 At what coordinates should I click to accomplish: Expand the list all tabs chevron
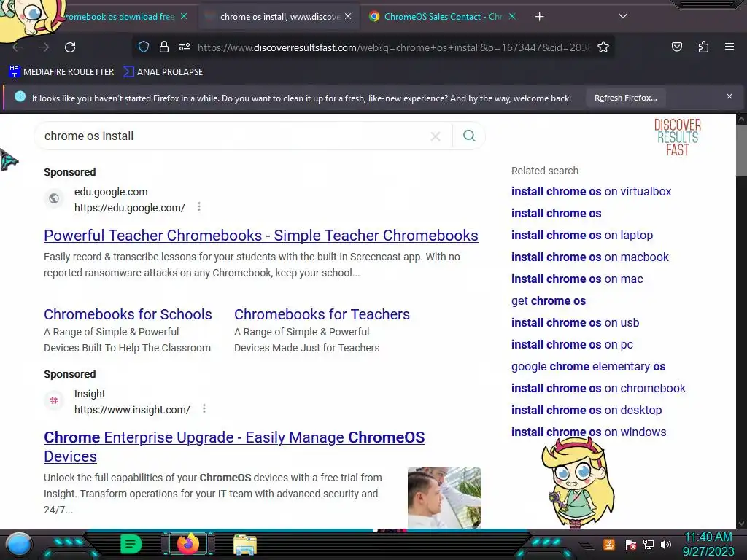pos(623,16)
